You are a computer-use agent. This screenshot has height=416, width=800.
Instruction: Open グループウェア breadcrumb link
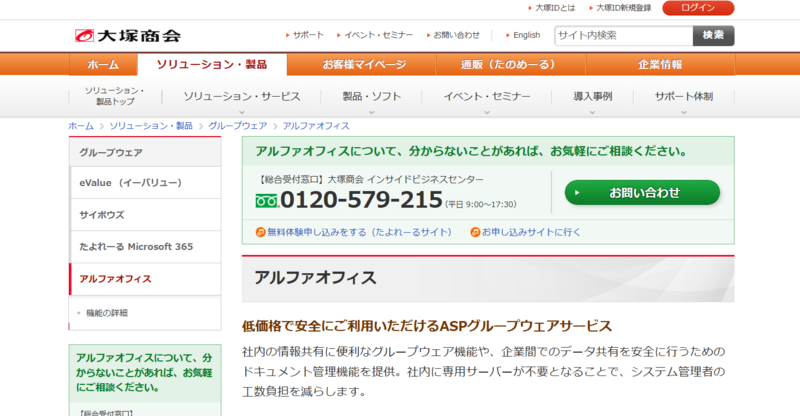coord(238,126)
